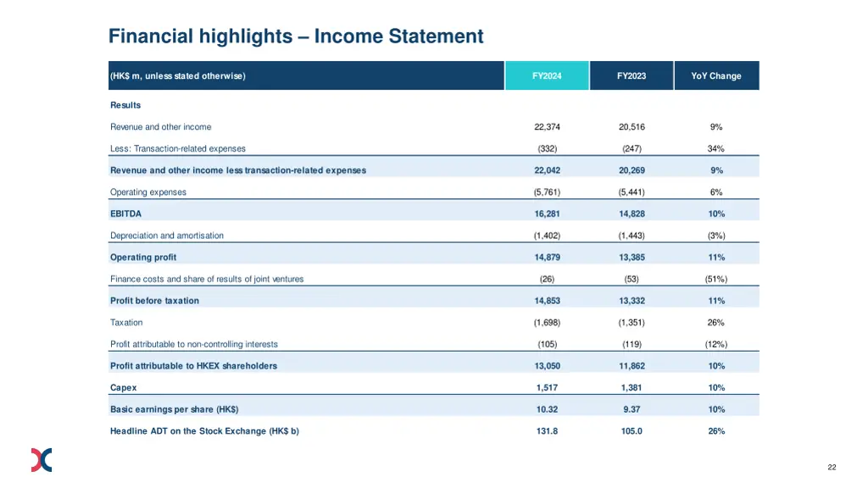This screenshot has height=488, width=868.
Task: Select the FY2023 column header
Action: (x=632, y=76)
